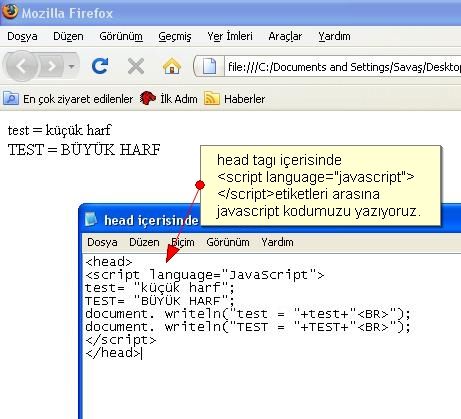Click the page text 'TEST = BÜYÜK HARF'
This screenshot has height=419, width=461.
(84, 149)
